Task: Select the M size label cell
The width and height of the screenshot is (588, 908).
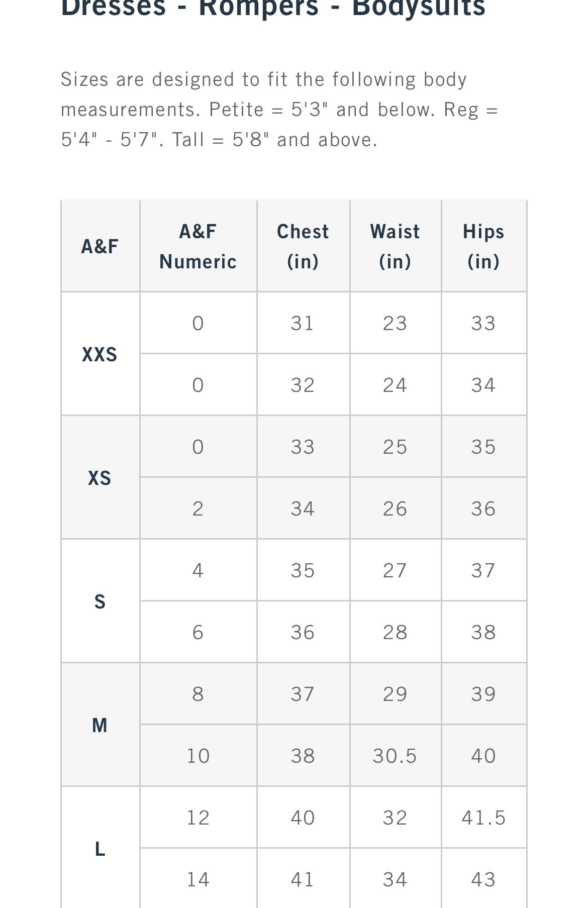Action: 100,725
